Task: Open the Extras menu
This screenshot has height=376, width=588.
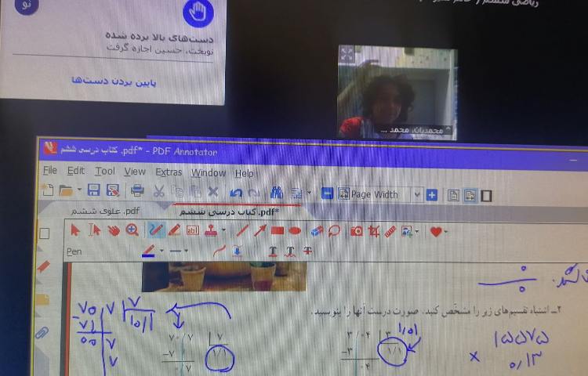Action: point(168,172)
